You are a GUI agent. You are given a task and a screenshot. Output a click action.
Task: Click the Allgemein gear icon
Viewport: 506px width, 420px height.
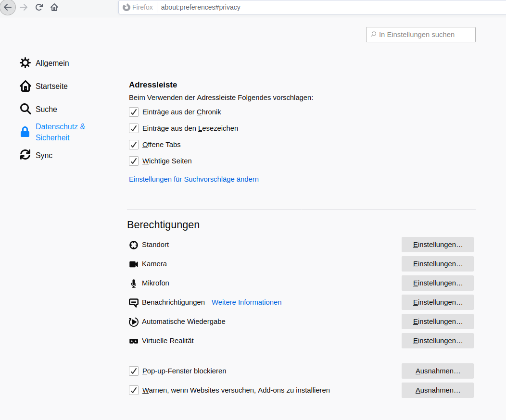(25, 63)
